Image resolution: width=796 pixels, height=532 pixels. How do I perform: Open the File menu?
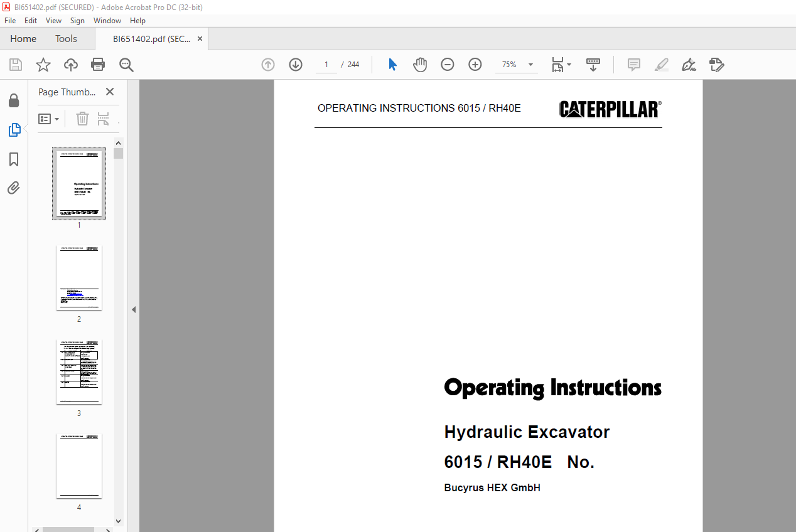point(10,21)
